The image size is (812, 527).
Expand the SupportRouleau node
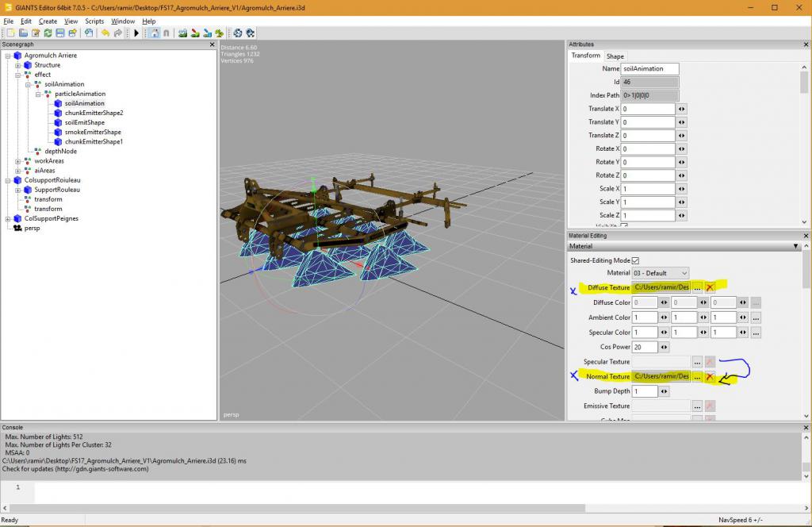pos(18,190)
